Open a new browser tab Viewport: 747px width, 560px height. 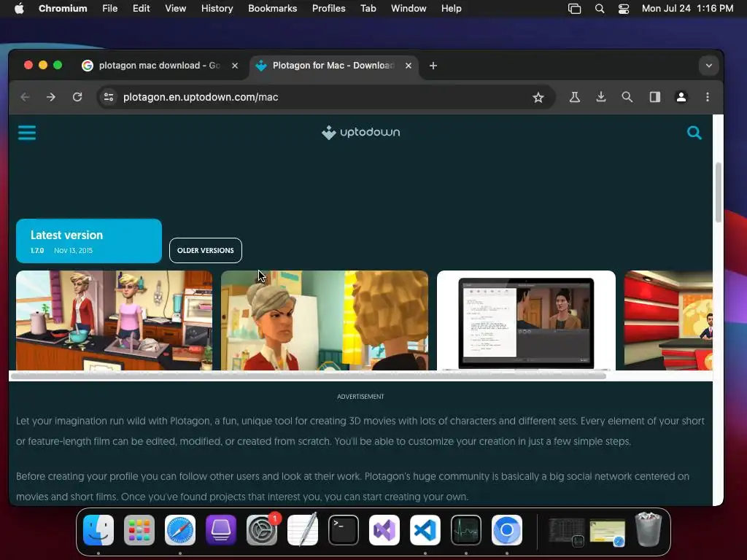pyautogui.click(x=433, y=66)
